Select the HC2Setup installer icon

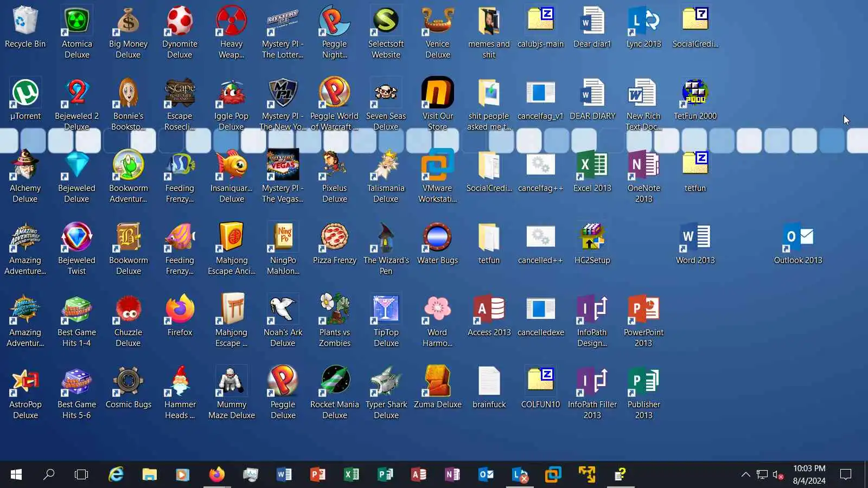(592, 243)
